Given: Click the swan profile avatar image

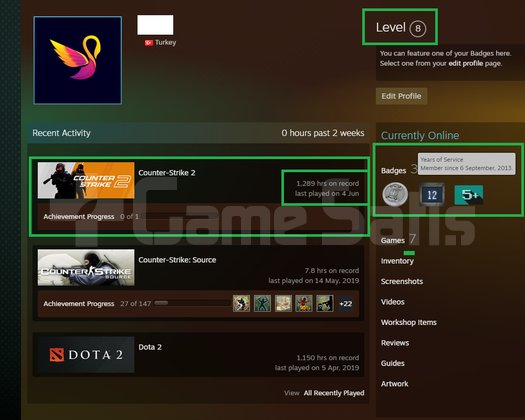Looking at the screenshot, I should [78, 60].
